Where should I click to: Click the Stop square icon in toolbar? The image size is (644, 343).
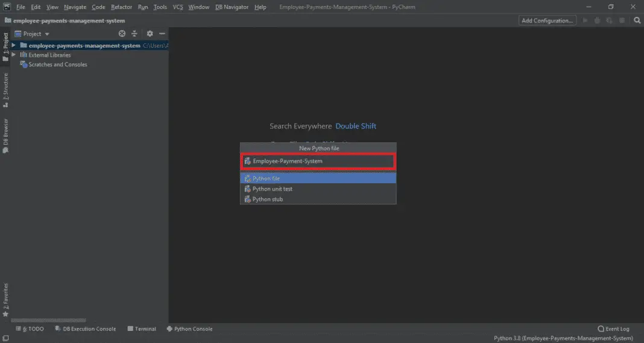point(622,20)
